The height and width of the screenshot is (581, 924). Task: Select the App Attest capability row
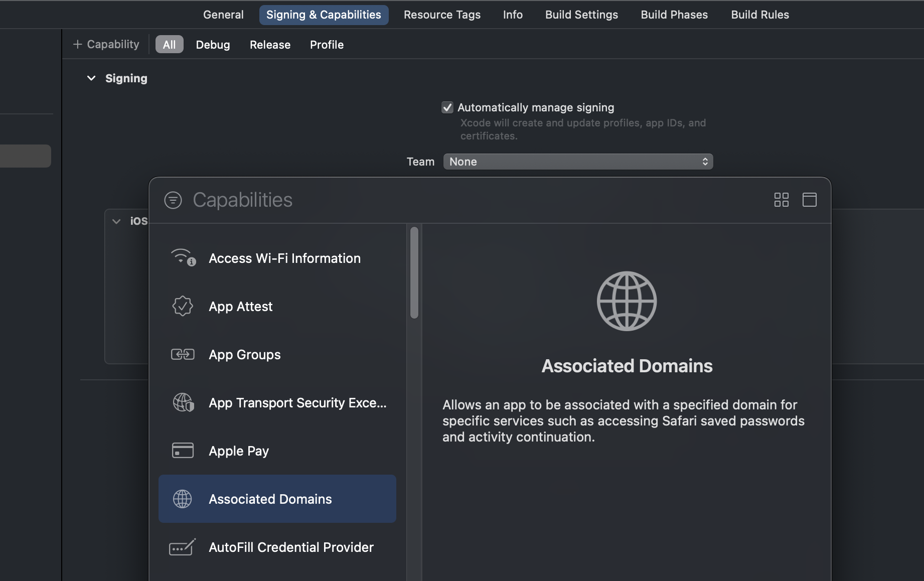[x=277, y=306]
